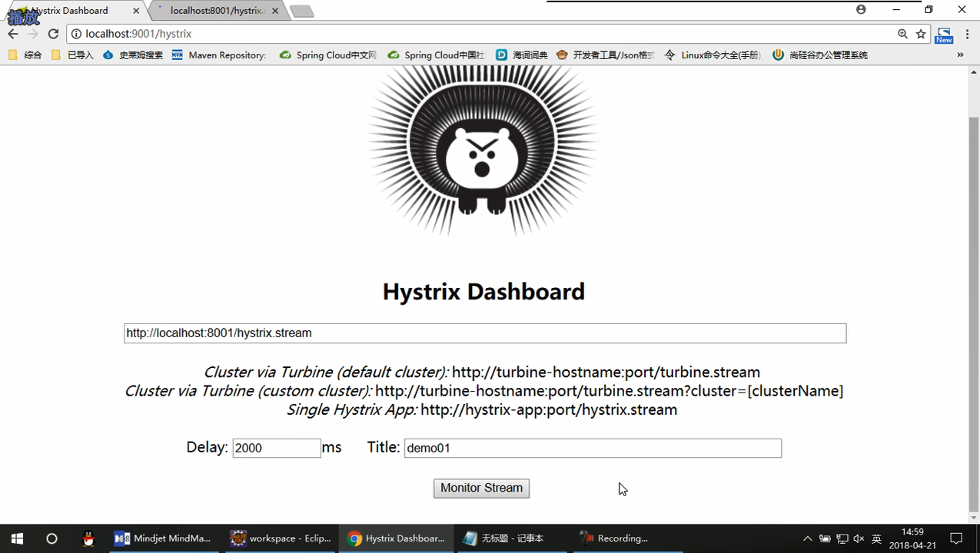This screenshot has height=553, width=980.
Task: Click the battery/power tray icon
Action: pos(825,538)
